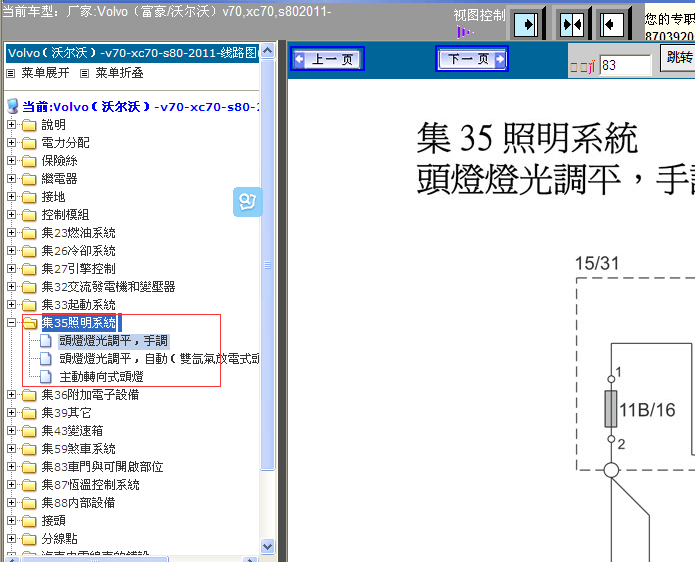Expand the 集32交流發電機和變壓器 node
Image resolution: width=695 pixels, height=562 pixels.
(12, 287)
